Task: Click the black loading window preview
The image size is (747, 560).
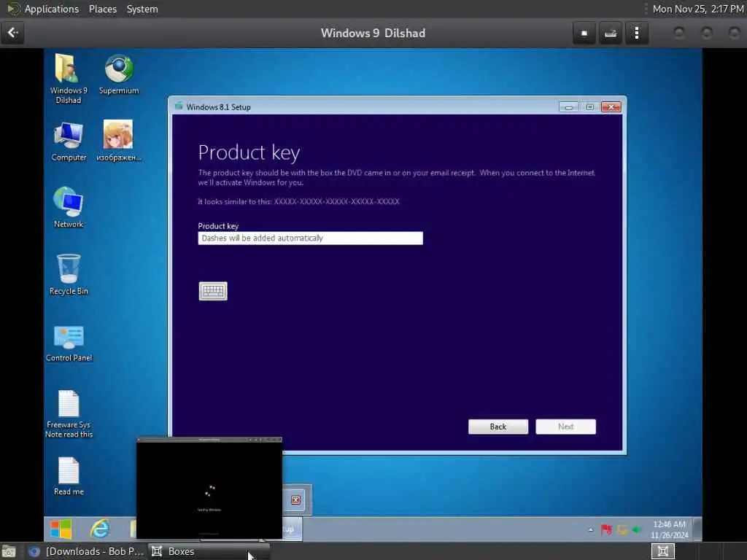Action: click(209, 489)
